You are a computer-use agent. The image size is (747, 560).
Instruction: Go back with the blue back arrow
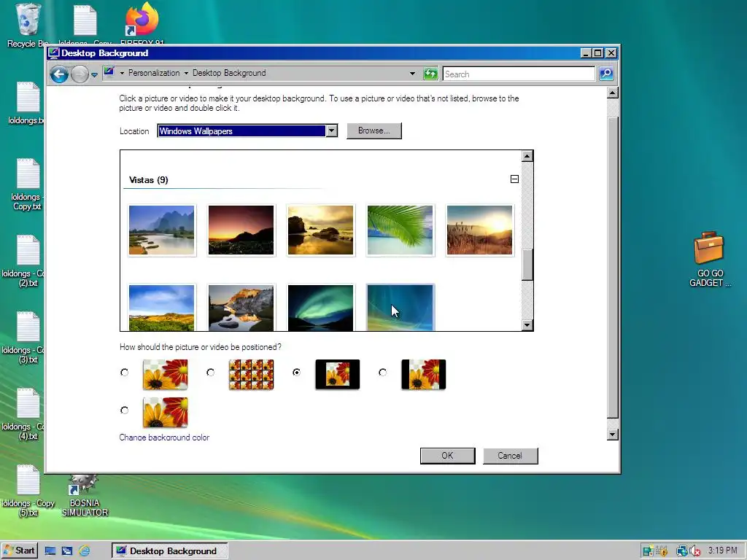click(x=60, y=74)
